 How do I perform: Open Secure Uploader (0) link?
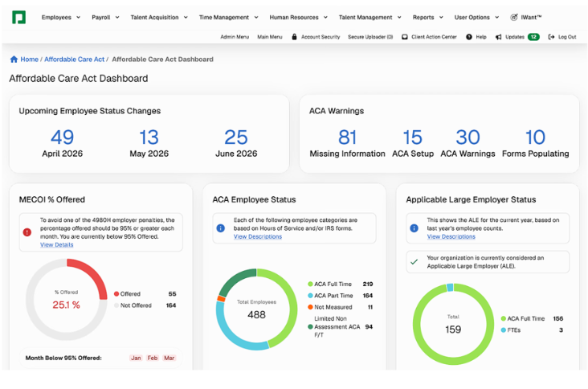pyautogui.click(x=370, y=37)
